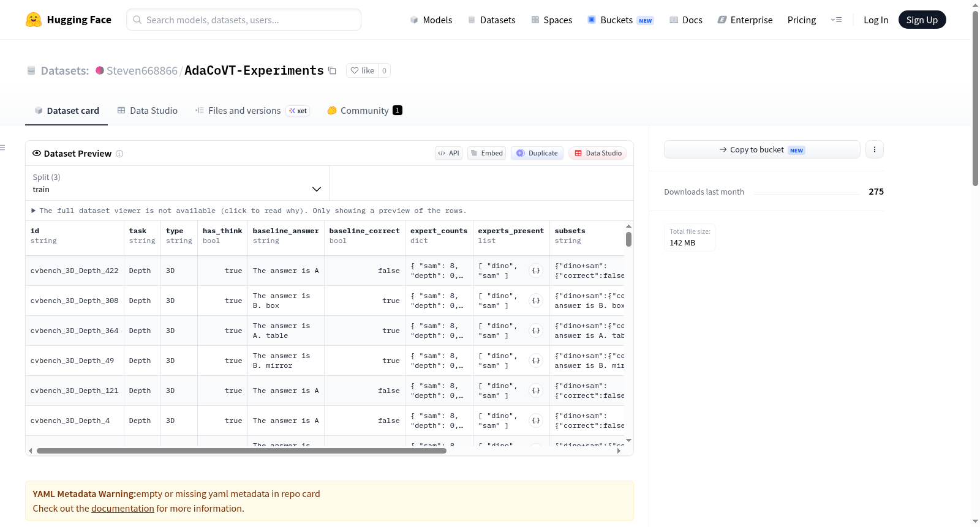Focus the search models, datasets, users field

coord(244,20)
